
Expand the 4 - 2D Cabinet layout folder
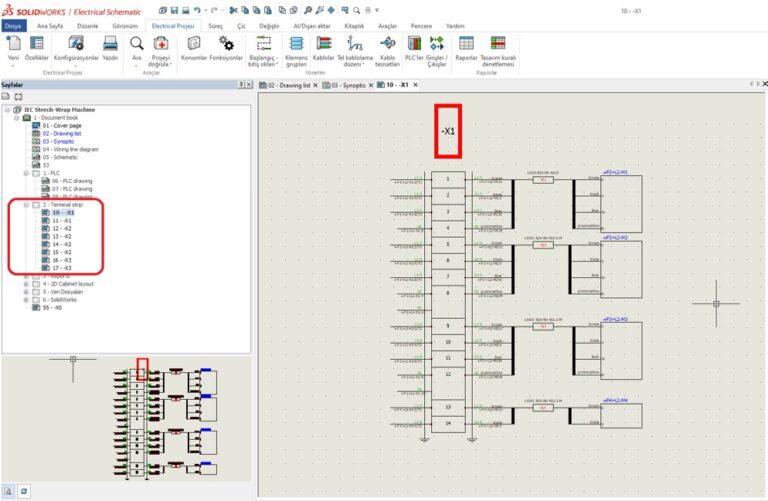26,283
